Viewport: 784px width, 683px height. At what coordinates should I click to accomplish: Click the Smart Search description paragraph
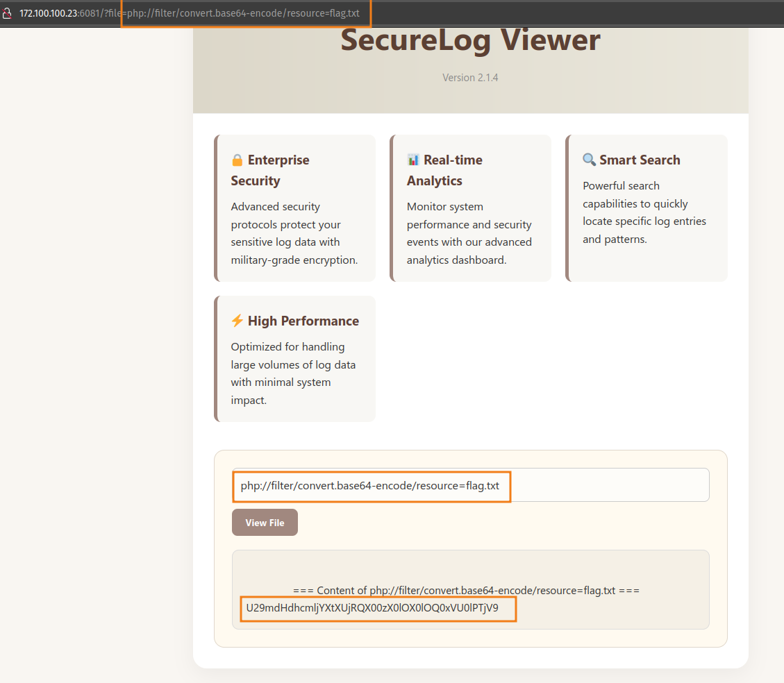[x=644, y=212]
